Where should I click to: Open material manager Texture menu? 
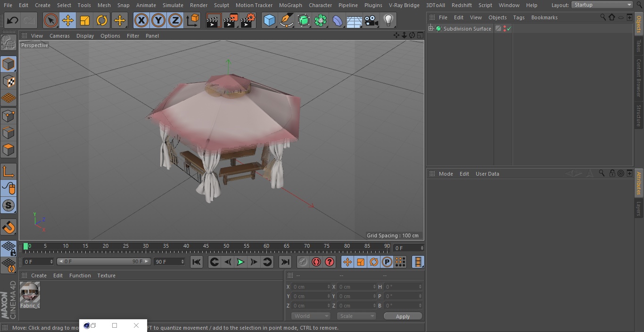click(107, 275)
